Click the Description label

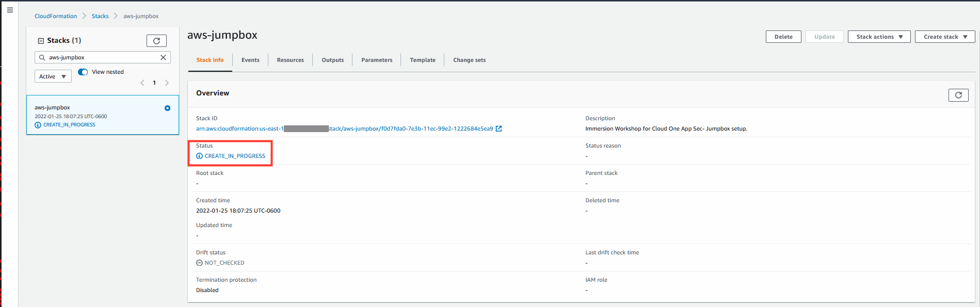(600, 118)
